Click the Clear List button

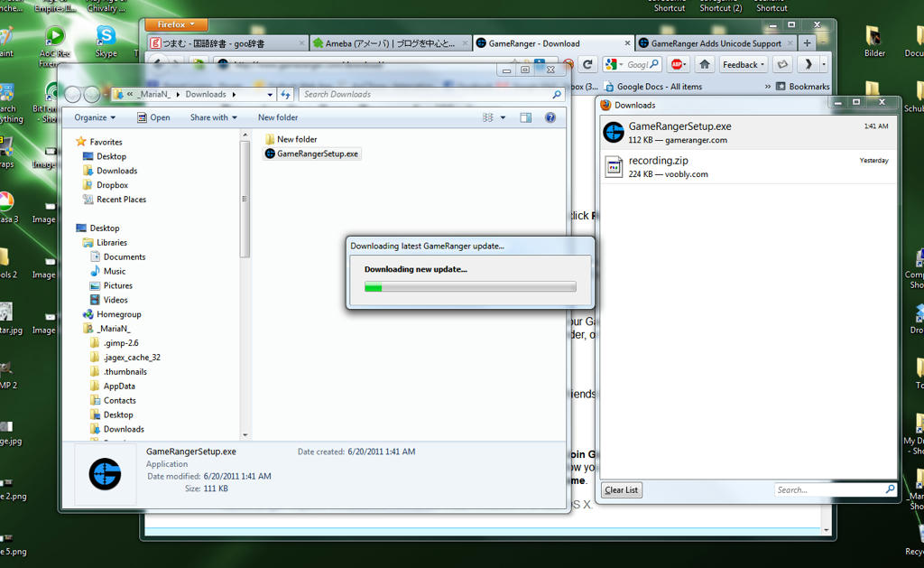(x=621, y=489)
